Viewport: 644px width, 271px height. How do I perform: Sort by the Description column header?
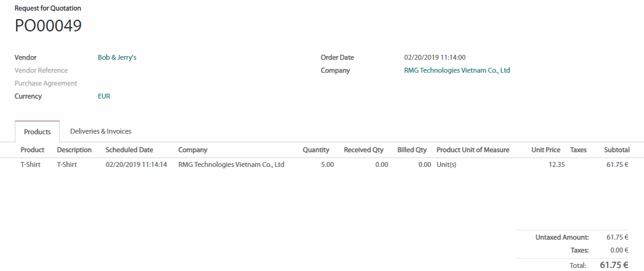pyautogui.click(x=74, y=150)
